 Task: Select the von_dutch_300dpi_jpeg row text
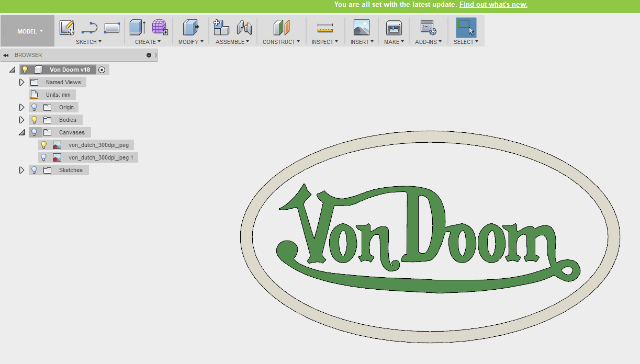[x=98, y=145]
